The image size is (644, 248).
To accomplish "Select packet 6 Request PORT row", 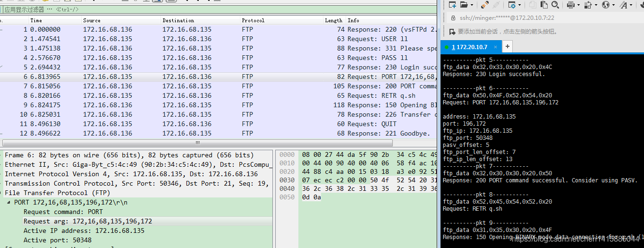I will coord(219,77).
